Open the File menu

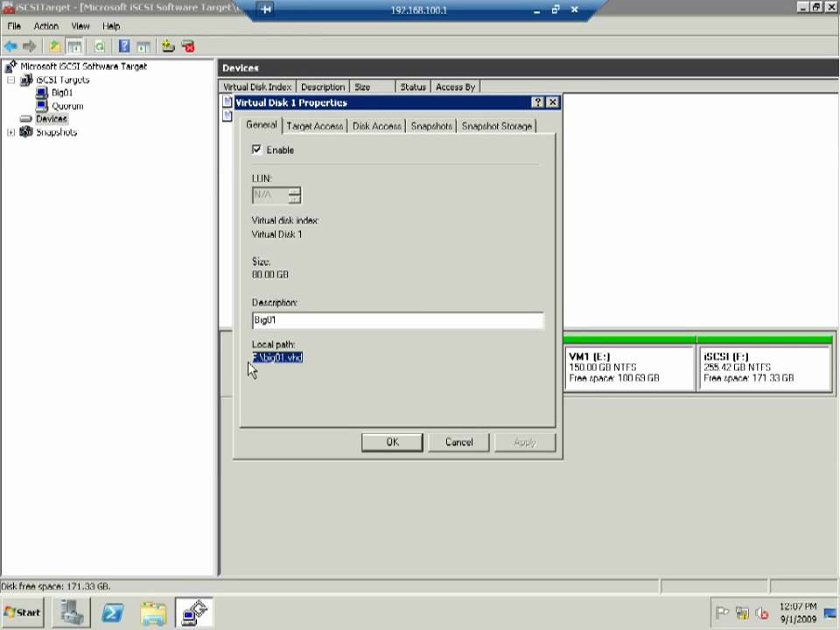[x=14, y=26]
